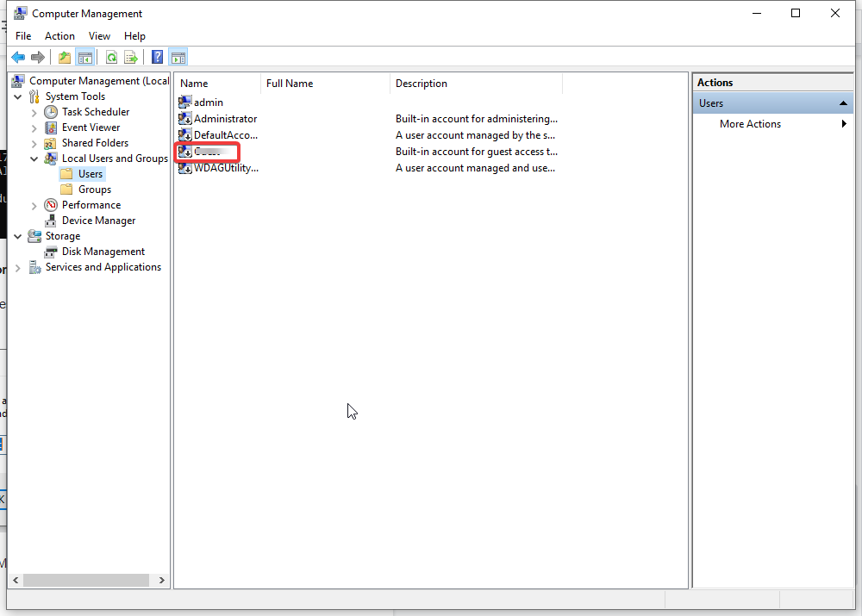Expand the Performance node
The height and width of the screenshot is (616, 862).
point(34,206)
